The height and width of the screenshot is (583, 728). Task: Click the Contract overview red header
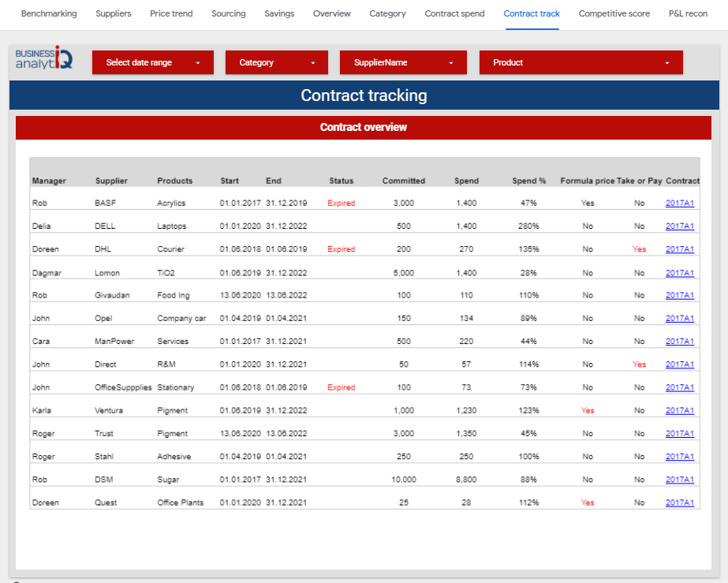(364, 127)
